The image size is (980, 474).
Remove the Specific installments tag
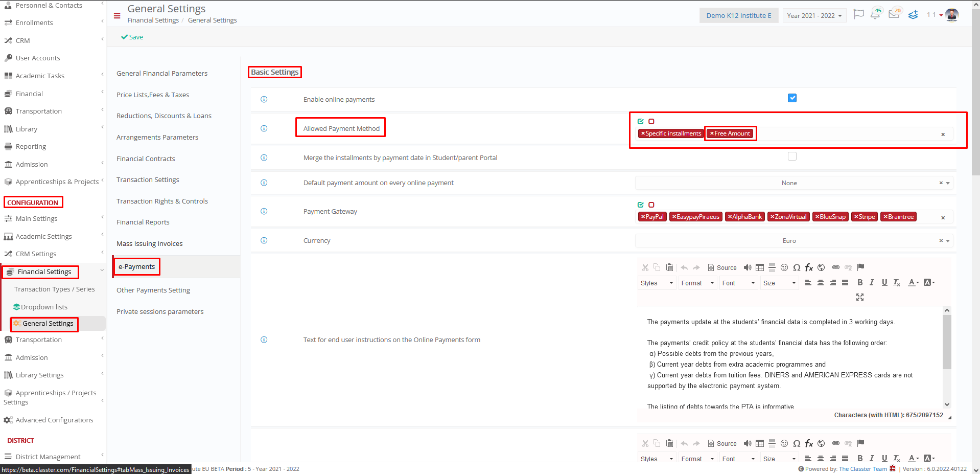click(643, 133)
